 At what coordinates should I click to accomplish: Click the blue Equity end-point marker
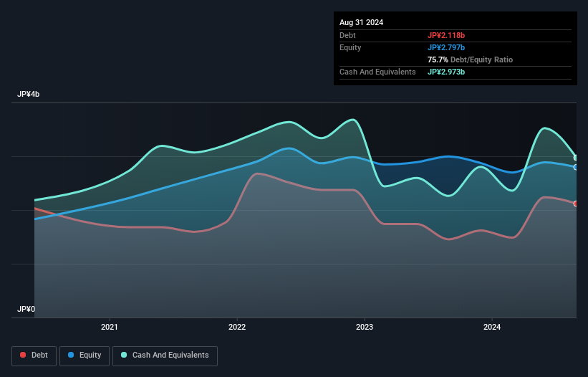[576, 167]
